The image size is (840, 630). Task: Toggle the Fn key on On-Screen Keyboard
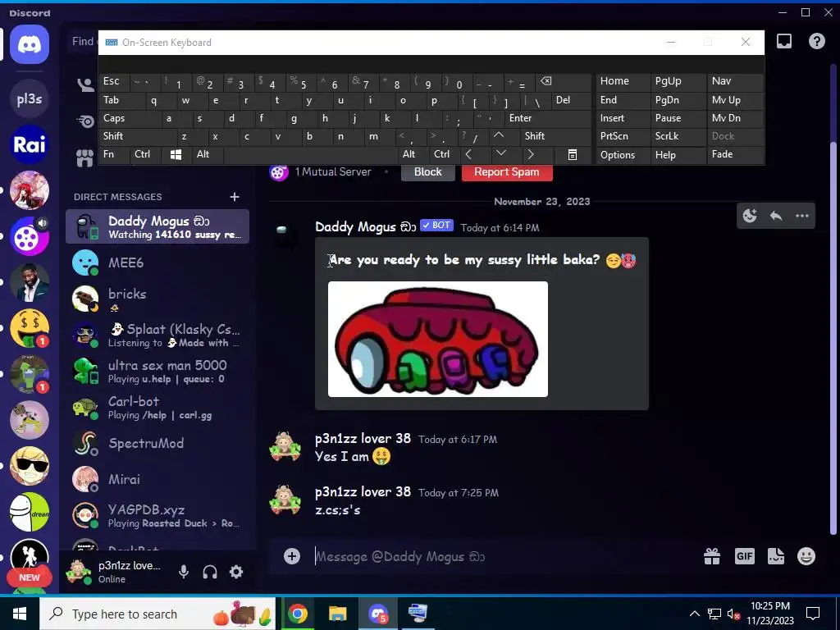tap(114, 154)
